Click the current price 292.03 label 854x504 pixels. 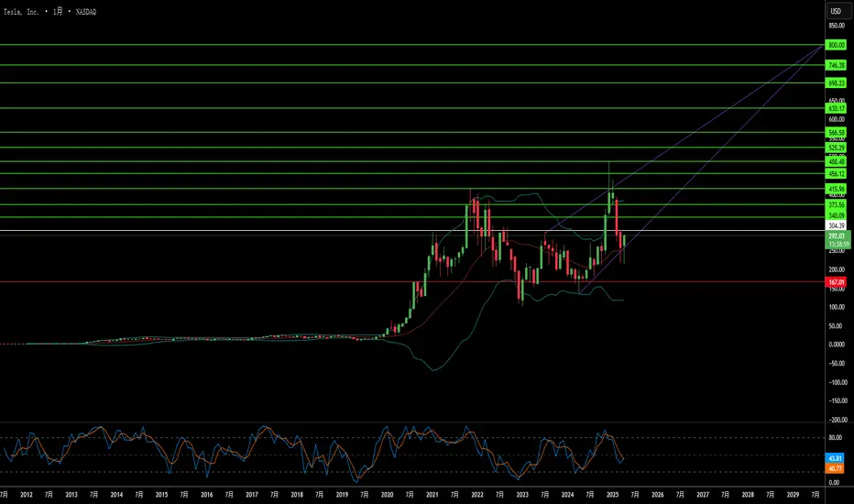(x=836, y=236)
